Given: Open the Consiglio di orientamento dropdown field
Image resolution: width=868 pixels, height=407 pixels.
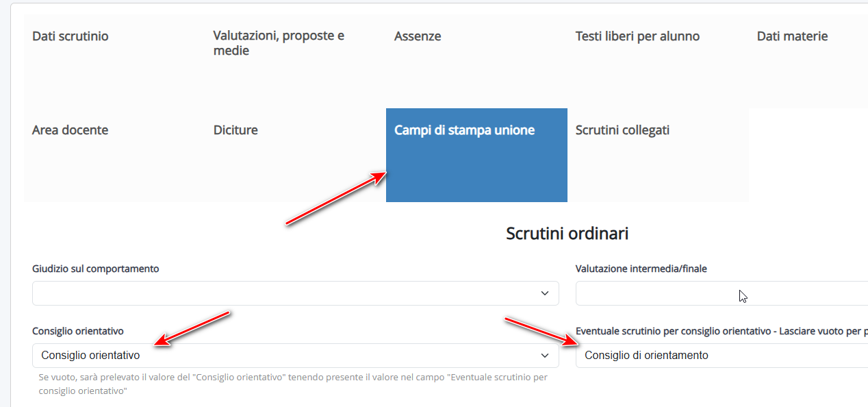Looking at the screenshot, I should [722, 356].
